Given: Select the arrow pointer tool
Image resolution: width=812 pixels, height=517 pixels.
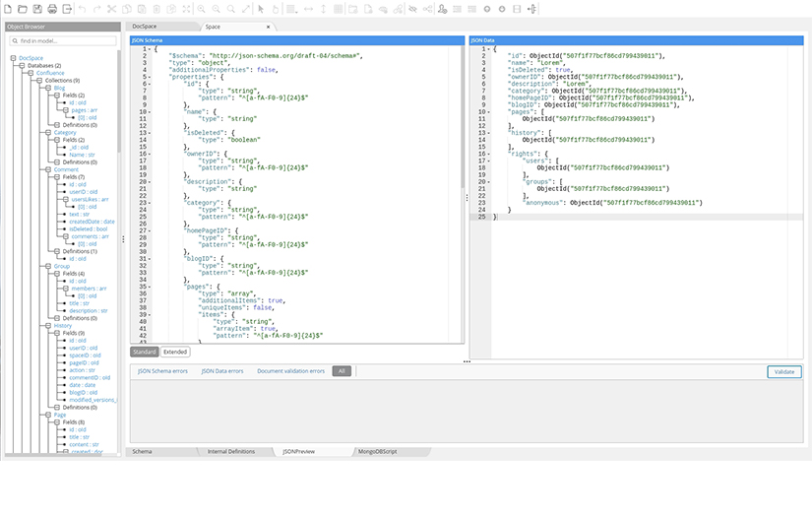Looking at the screenshot, I should (x=261, y=9).
